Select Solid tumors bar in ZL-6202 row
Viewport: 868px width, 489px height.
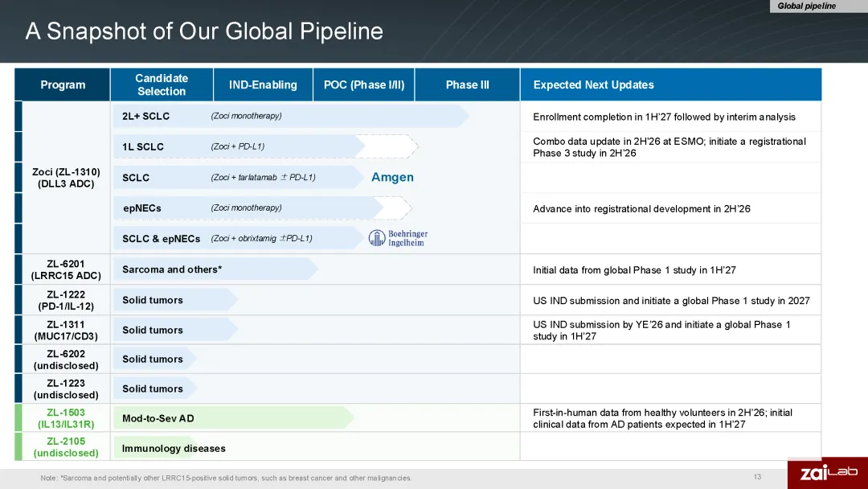(x=155, y=359)
